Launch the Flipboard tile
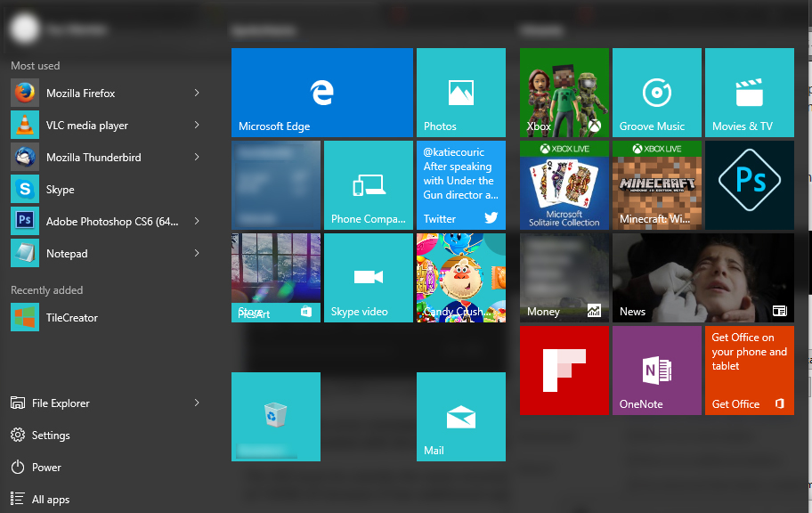The width and height of the screenshot is (812, 513). [564, 370]
